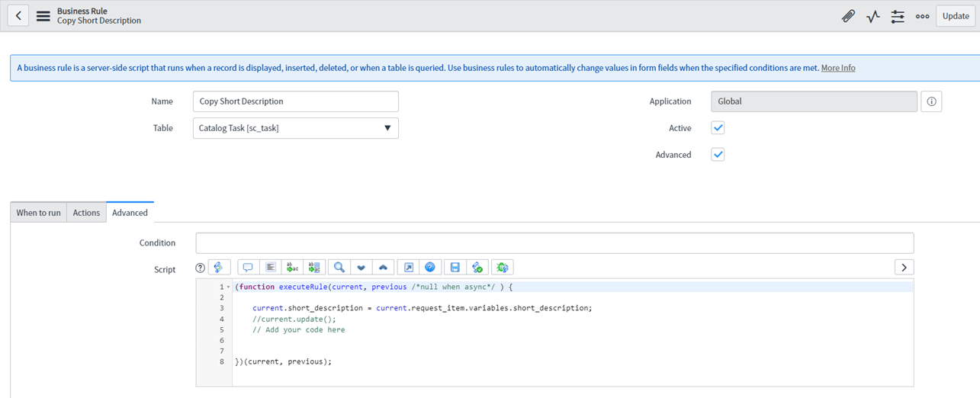Viewport: 980px width, 398px height.
Task: Click the replace all icon
Action: click(x=314, y=268)
